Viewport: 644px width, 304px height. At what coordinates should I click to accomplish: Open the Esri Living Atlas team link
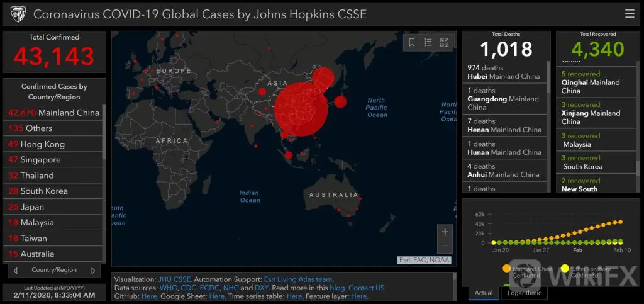298,279
